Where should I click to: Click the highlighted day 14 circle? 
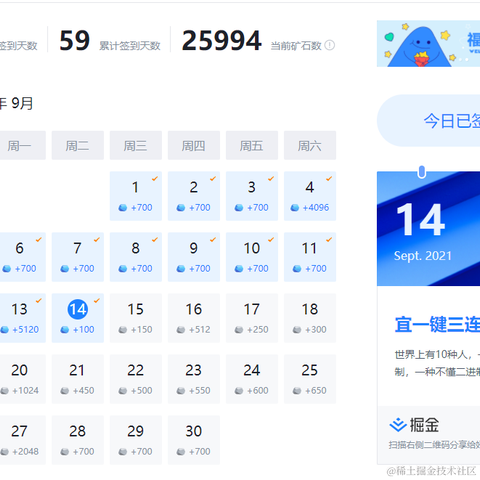point(78,309)
